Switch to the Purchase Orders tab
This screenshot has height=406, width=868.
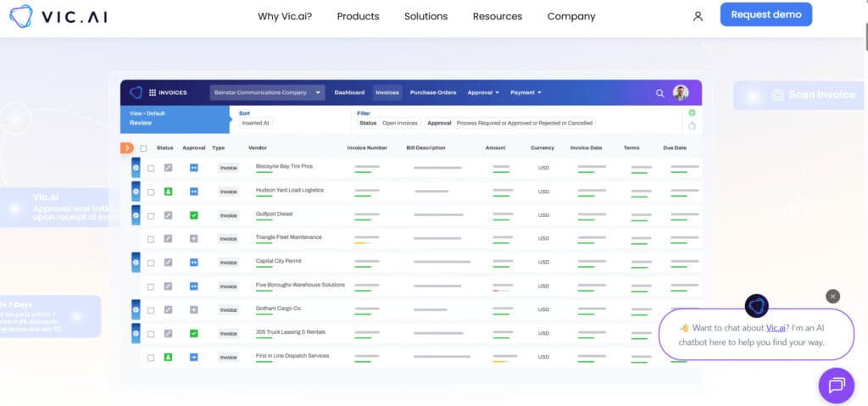tap(433, 92)
